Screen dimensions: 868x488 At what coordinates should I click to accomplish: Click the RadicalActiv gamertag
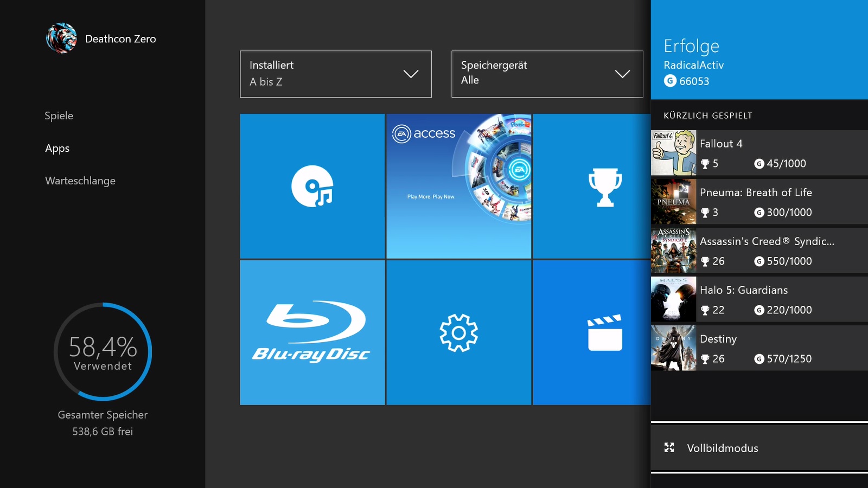[x=694, y=65]
